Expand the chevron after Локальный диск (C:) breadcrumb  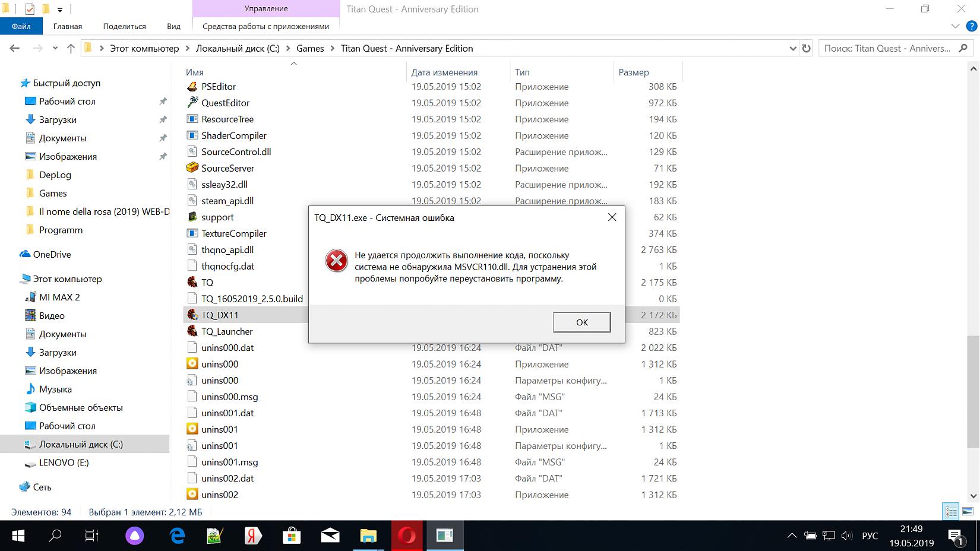pos(288,49)
